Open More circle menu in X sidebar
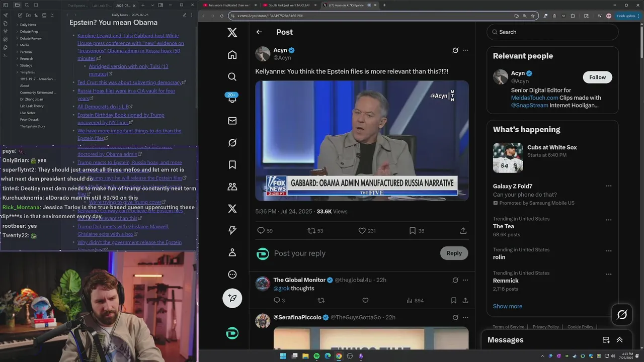 tap(232, 275)
